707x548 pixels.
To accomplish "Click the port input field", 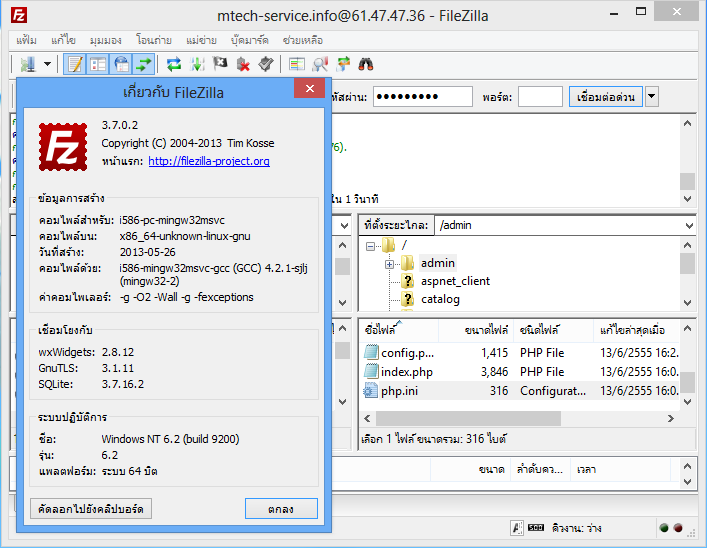I will coord(540,97).
